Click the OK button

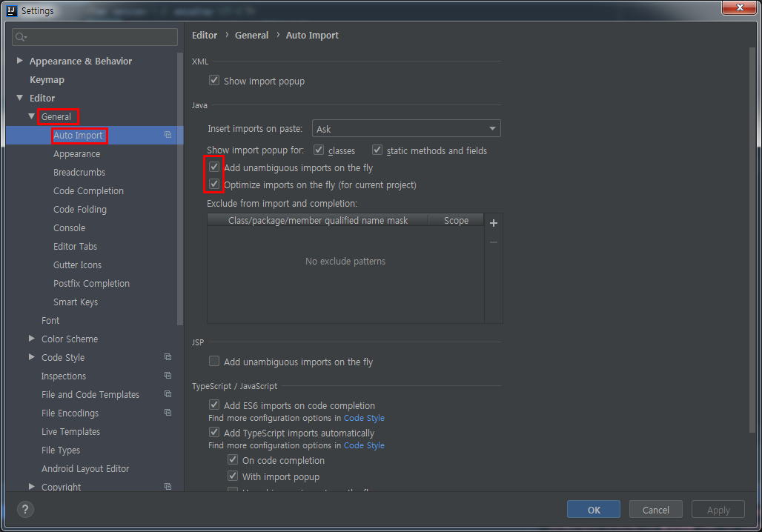tap(594, 510)
